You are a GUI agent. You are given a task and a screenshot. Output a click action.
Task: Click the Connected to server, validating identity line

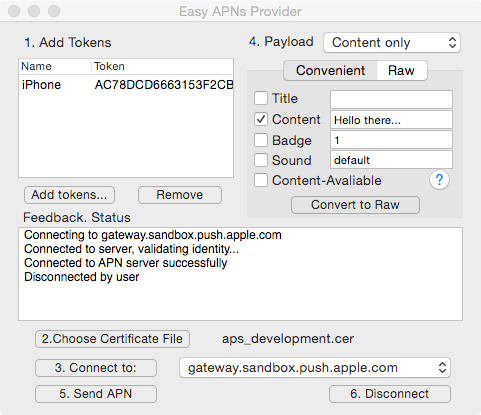tap(131, 249)
